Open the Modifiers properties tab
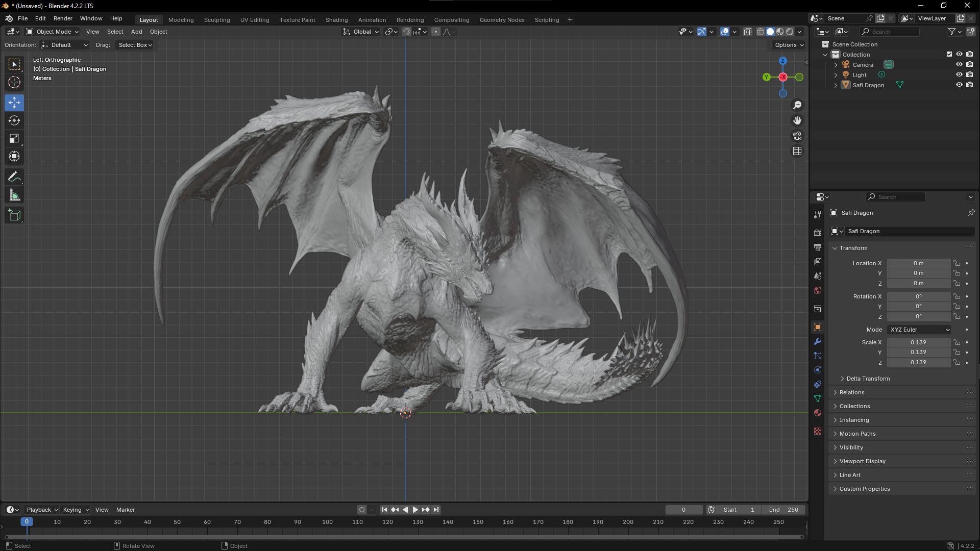 (818, 341)
